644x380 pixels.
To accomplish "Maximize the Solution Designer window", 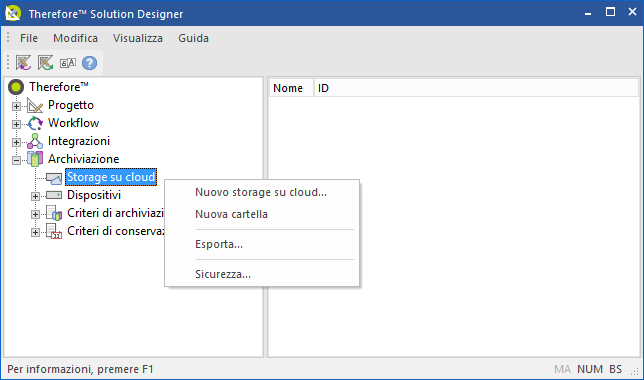I will (x=610, y=12).
